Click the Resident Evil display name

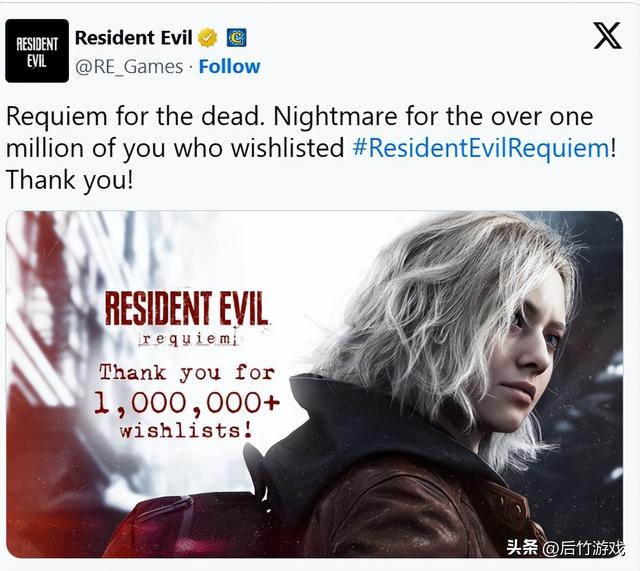[133, 38]
